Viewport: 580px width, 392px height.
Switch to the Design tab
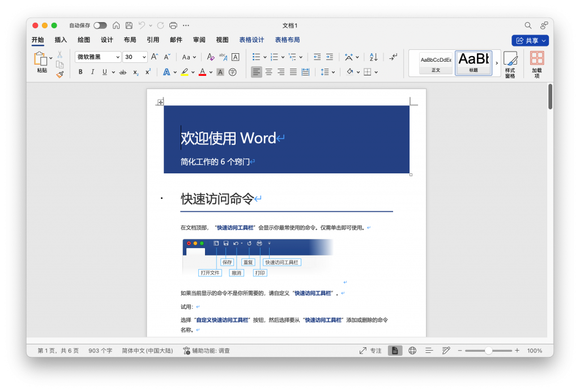(107, 40)
